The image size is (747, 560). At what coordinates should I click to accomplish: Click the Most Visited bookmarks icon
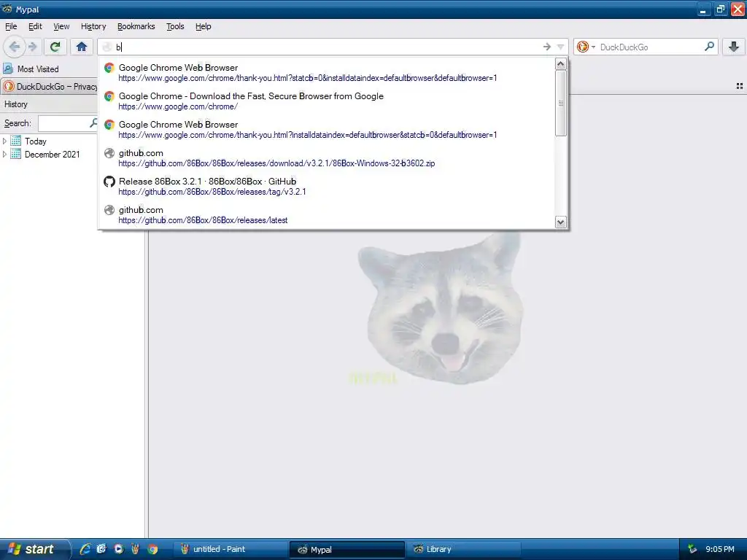[8, 69]
